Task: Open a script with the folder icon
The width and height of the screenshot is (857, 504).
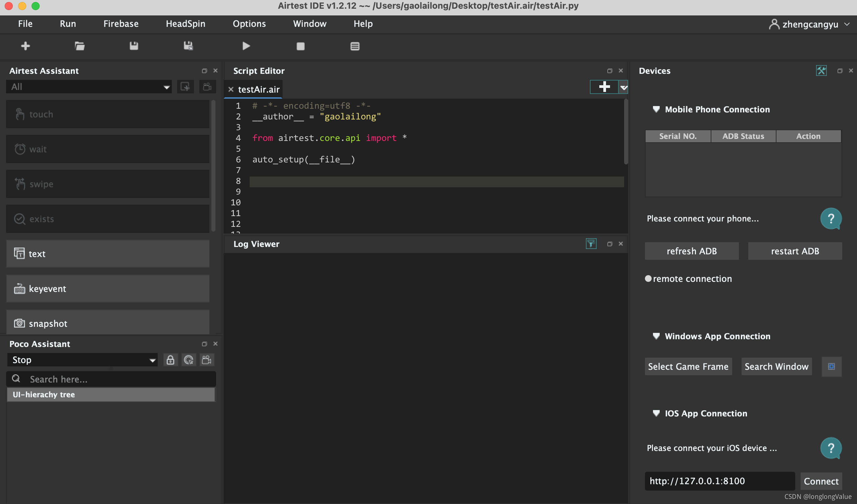Action: [x=80, y=46]
